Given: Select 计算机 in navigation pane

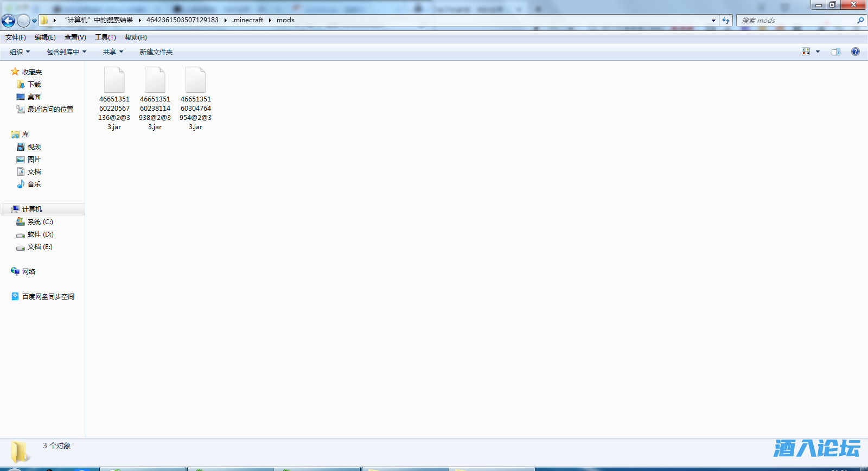Looking at the screenshot, I should (x=32, y=209).
